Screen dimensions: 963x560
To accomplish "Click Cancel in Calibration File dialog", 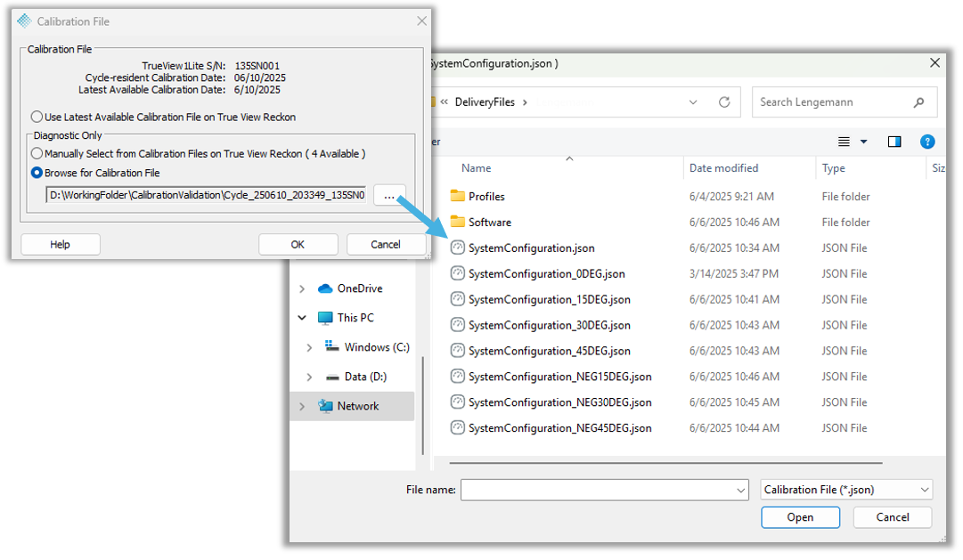I will pos(386,244).
